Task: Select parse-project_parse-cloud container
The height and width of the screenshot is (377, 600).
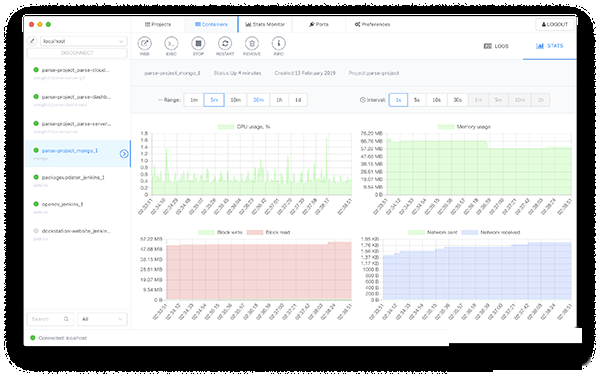Action: [78, 73]
